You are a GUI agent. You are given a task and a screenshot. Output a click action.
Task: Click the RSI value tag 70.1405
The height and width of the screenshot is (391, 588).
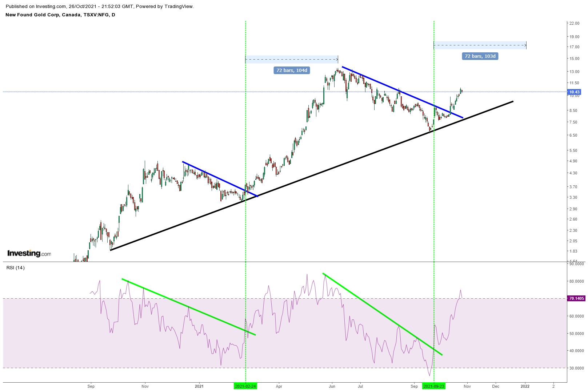click(x=577, y=298)
